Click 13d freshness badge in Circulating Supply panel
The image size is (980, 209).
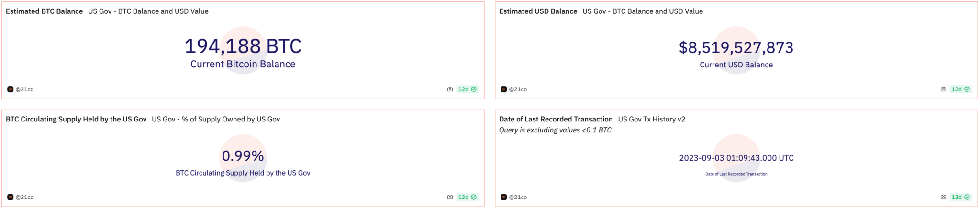(x=467, y=197)
